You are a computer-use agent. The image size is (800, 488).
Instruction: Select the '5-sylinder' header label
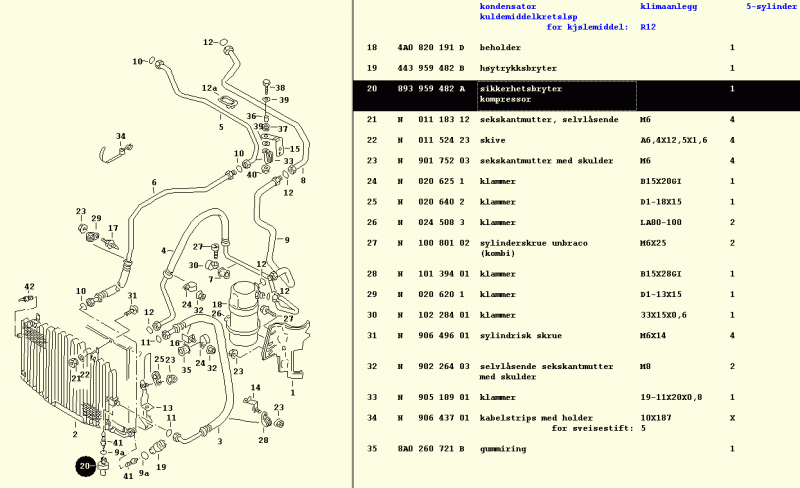[x=772, y=6]
